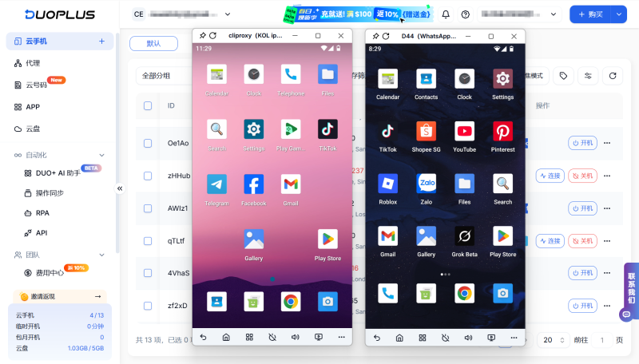Tap the back button in cliproxy toolbar

pos(204,337)
